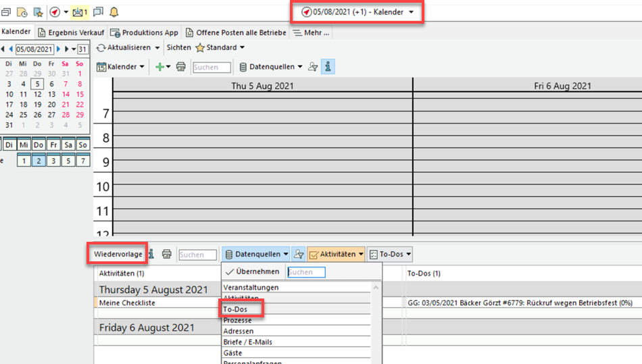This screenshot has width=642, height=364.
Task: Click the print icon in the calendar toolbar
Action: [180, 67]
